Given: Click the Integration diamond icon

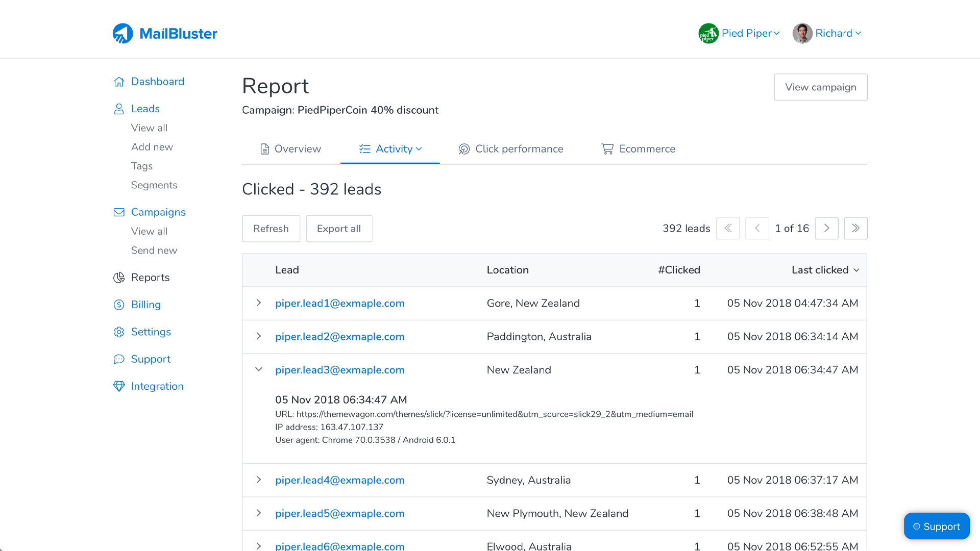Looking at the screenshot, I should 119,386.
